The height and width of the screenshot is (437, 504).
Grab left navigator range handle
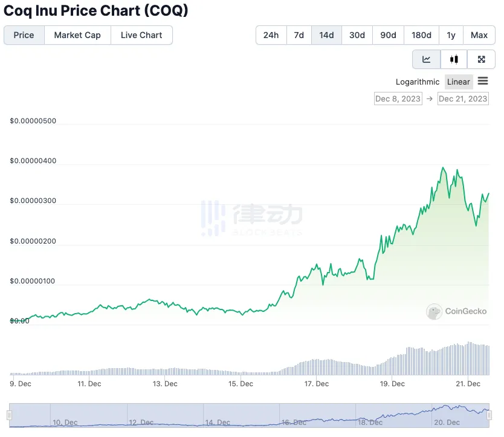(9, 415)
